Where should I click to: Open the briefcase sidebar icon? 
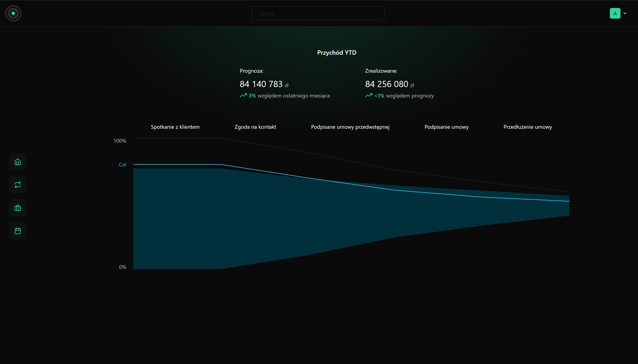tap(18, 208)
